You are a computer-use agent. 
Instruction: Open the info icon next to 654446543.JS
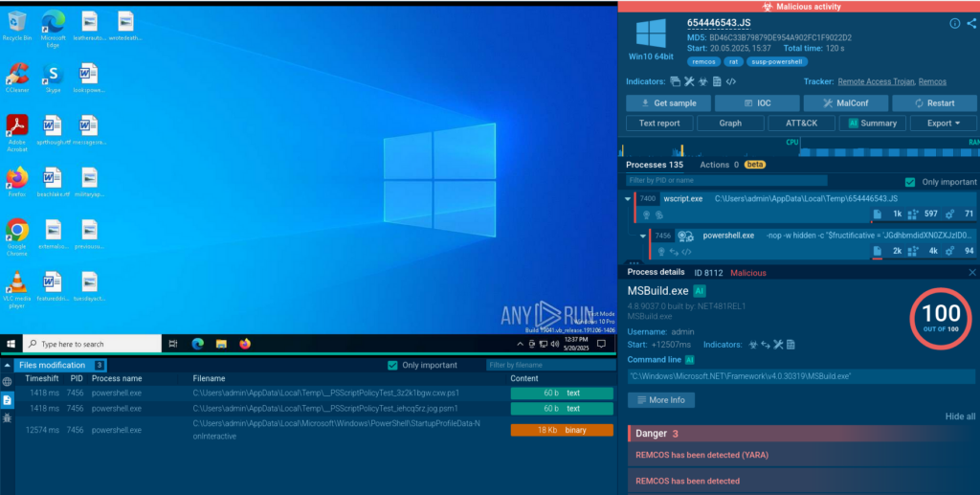954,23
